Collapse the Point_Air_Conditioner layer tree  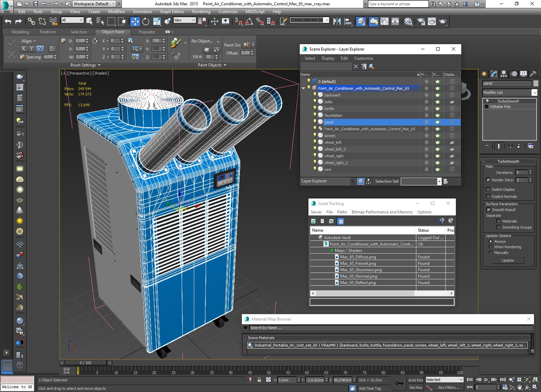pos(303,88)
